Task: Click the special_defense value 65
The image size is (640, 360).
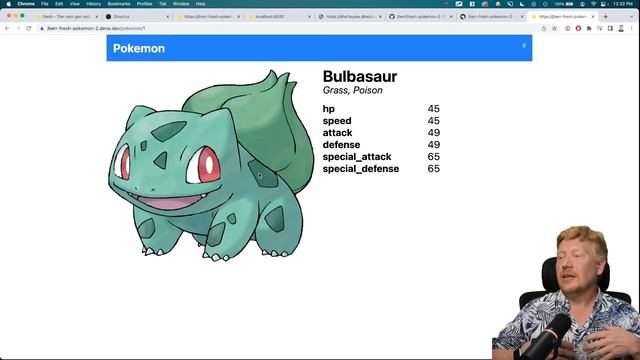Action: [x=433, y=169]
